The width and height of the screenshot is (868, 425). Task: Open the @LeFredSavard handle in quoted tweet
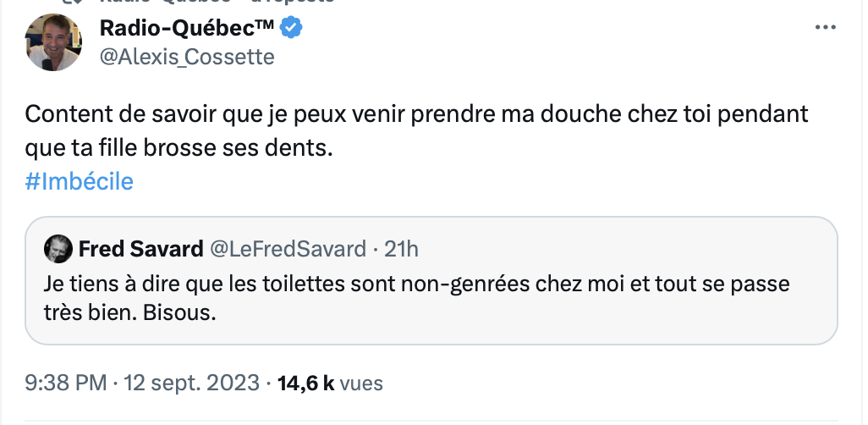coord(288,249)
